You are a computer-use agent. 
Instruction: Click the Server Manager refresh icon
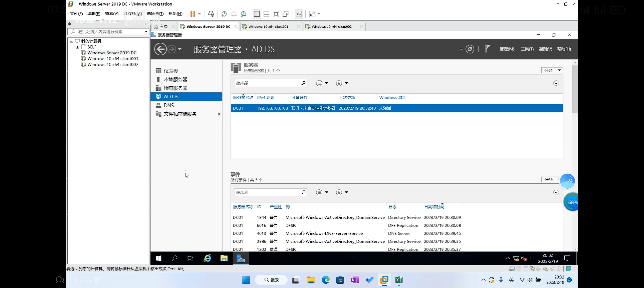(x=470, y=49)
